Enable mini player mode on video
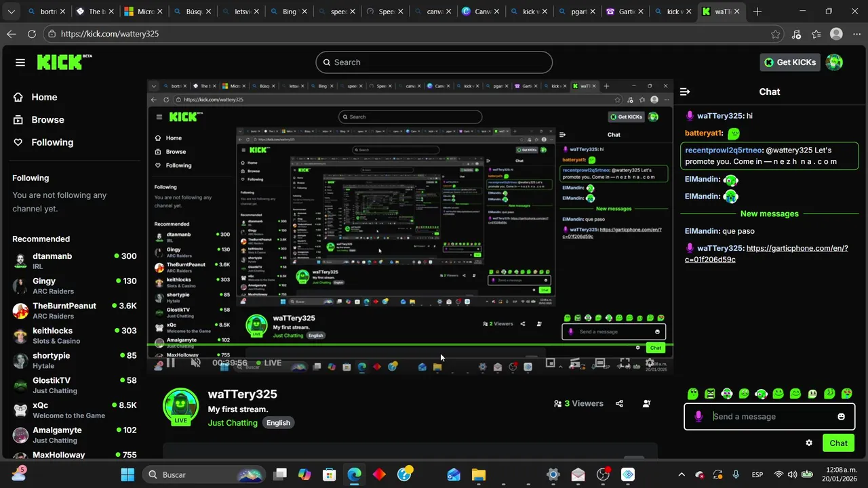 click(x=550, y=363)
